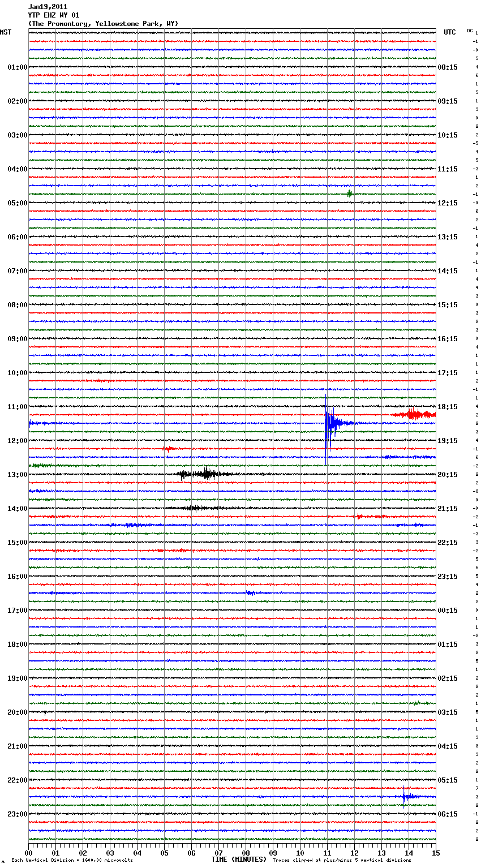Viewport: 481px width, 868px height.
Task: Click the 06 minute axis tick label
Action: pos(191,853)
